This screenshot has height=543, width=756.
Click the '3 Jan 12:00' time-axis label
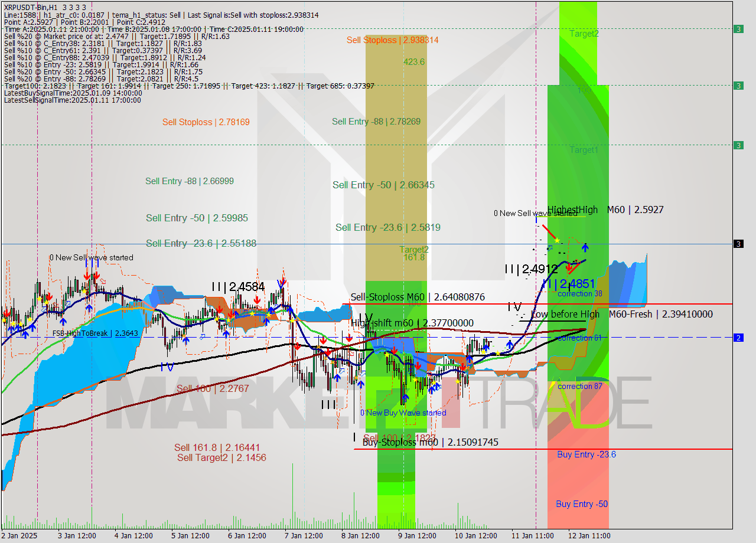tap(77, 535)
